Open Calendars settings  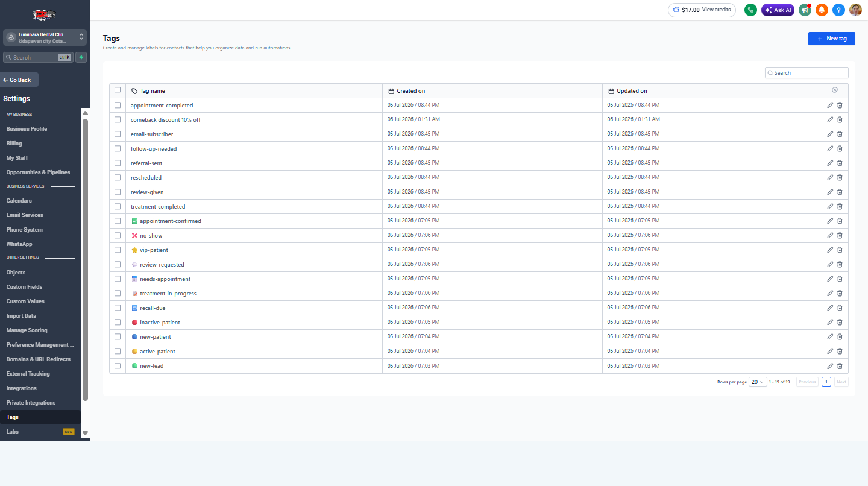pyautogui.click(x=19, y=201)
